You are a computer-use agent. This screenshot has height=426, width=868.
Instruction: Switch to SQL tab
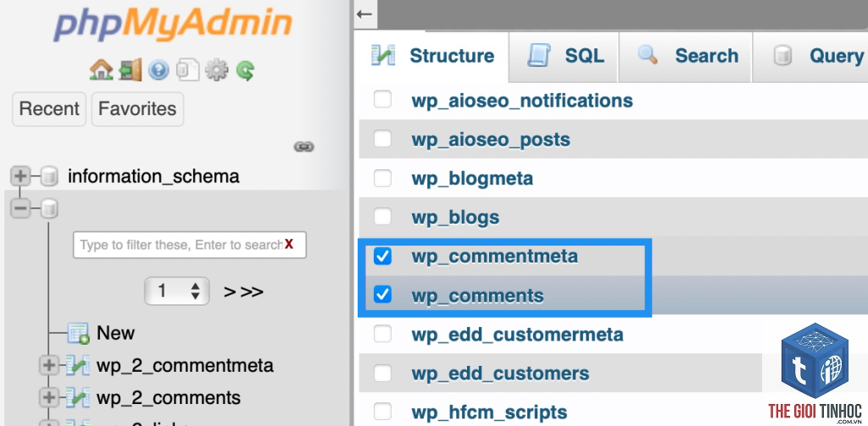564,56
